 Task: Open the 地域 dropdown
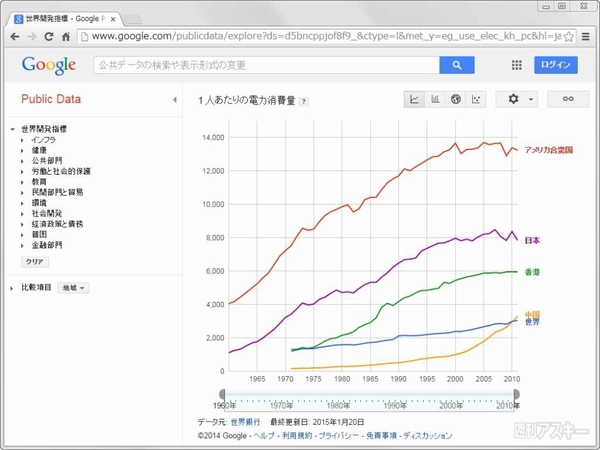point(73,288)
